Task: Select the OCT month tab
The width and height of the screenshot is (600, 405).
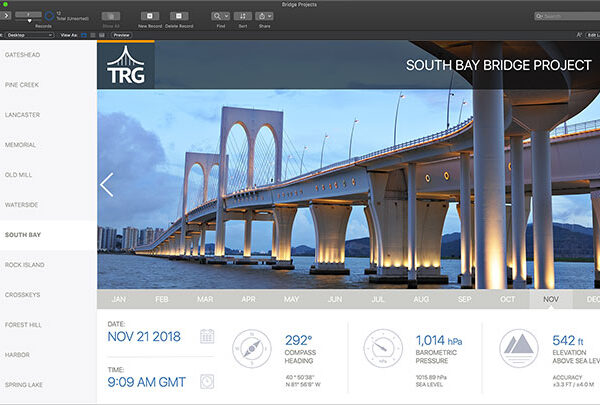Action: pyautogui.click(x=507, y=299)
